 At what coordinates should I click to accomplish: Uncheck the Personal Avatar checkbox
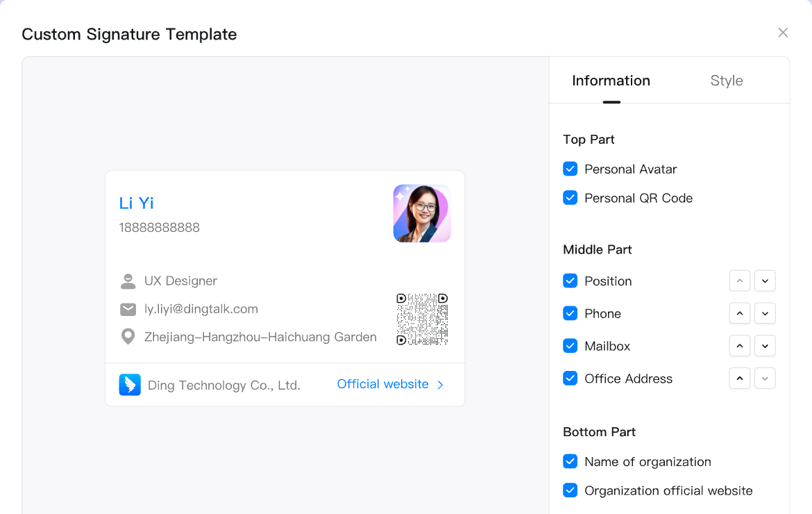(x=570, y=169)
